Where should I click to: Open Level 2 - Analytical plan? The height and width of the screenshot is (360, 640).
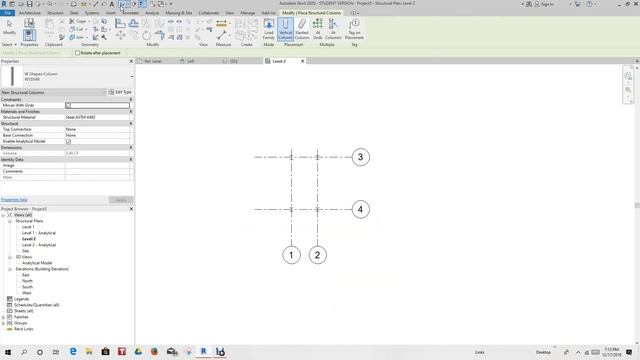pyautogui.click(x=39, y=245)
